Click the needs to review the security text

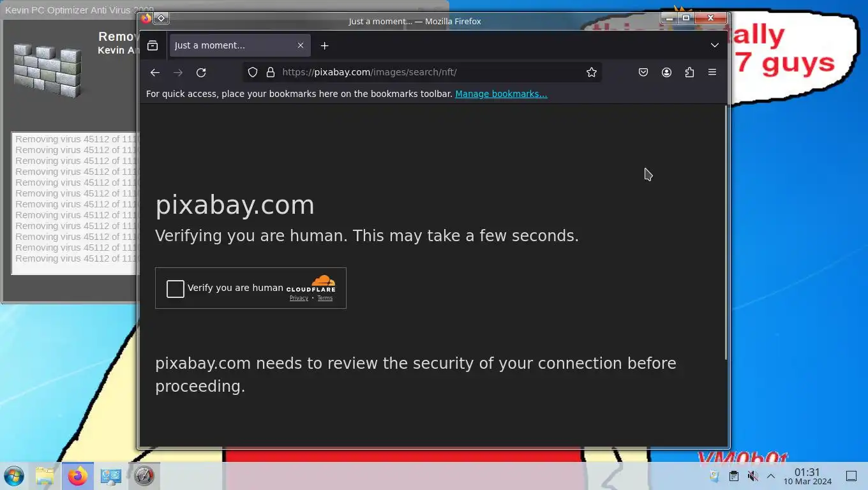tap(415, 375)
